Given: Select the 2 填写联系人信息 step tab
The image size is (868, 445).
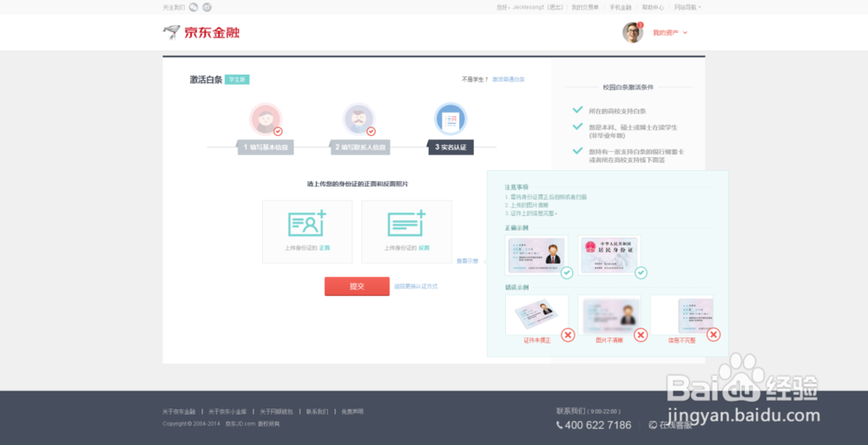Looking at the screenshot, I should (x=360, y=147).
